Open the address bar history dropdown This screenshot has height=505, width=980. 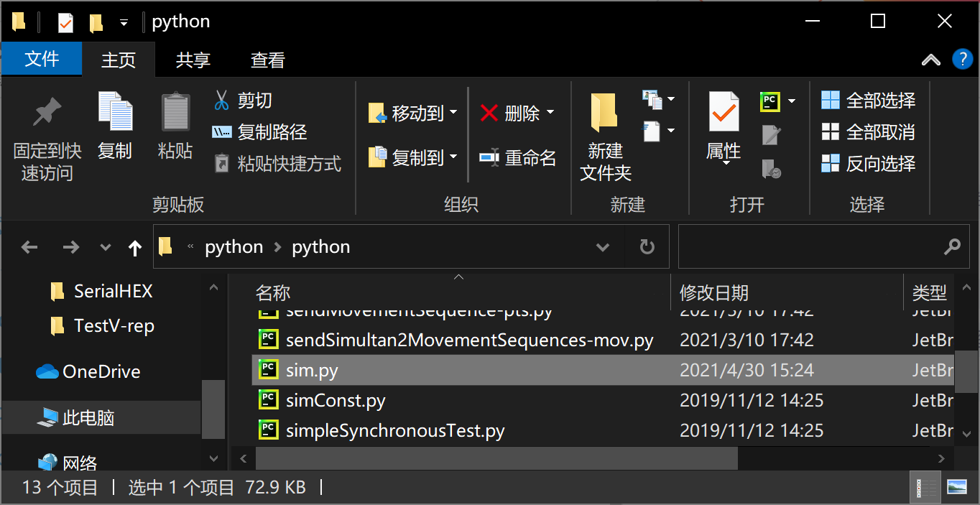coord(602,247)
